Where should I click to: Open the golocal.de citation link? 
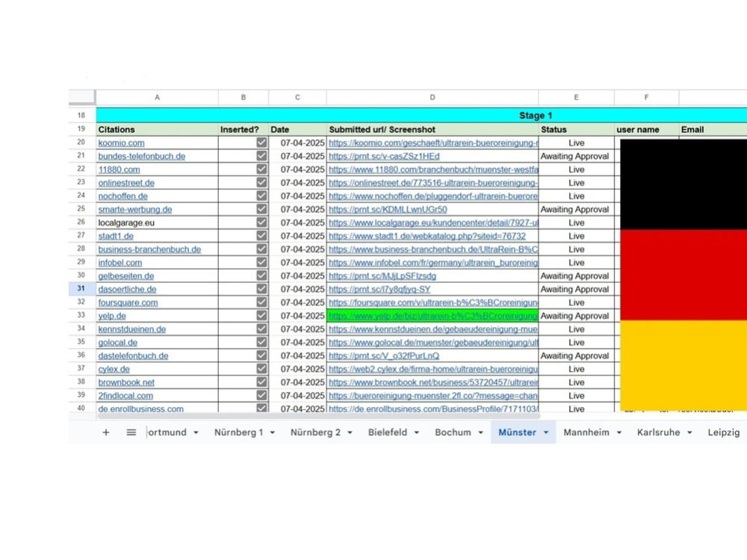118,343
